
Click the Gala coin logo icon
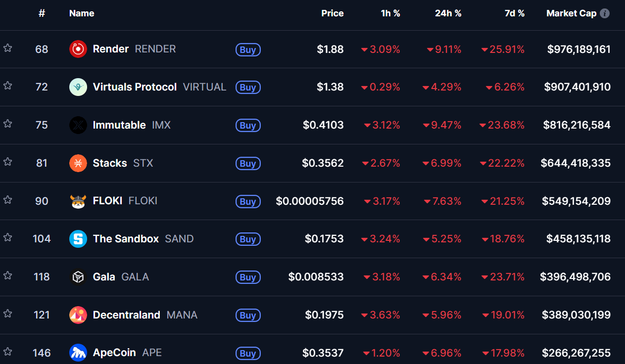(x=78, y=277)
